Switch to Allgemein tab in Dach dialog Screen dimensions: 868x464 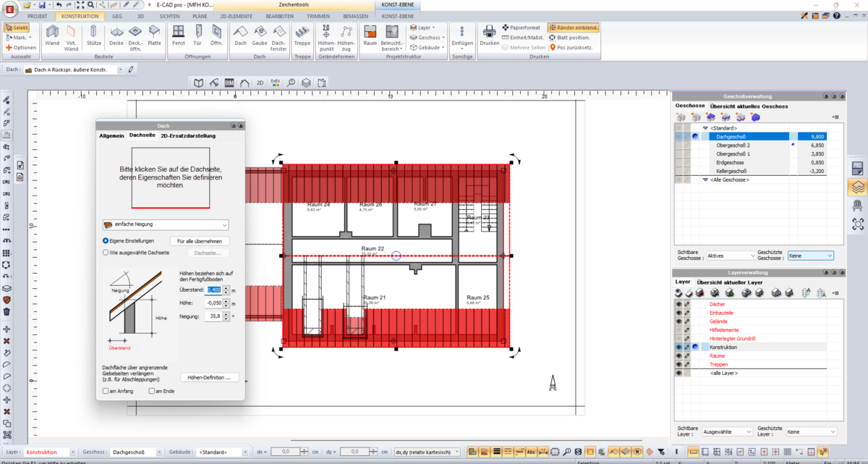point(111,135)
